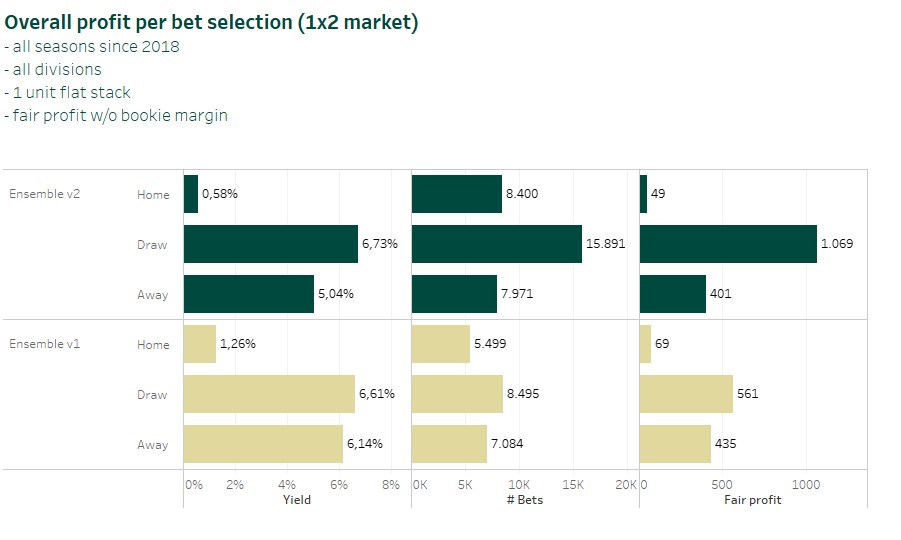This screenshot has height=540, width=901.
Task: Click the Ensemble v1 Home fair profit bar
Action: pyautogui.click(x=645, y=344)
